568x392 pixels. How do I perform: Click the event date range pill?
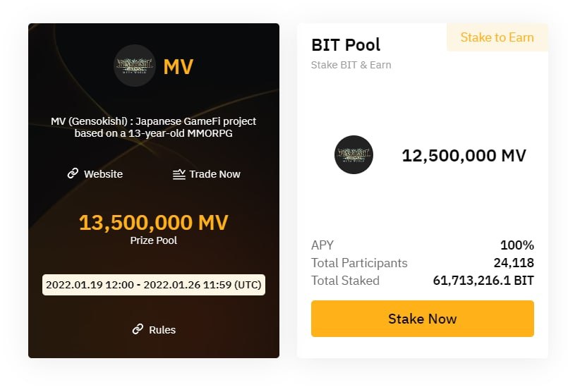tap(154, 285)
